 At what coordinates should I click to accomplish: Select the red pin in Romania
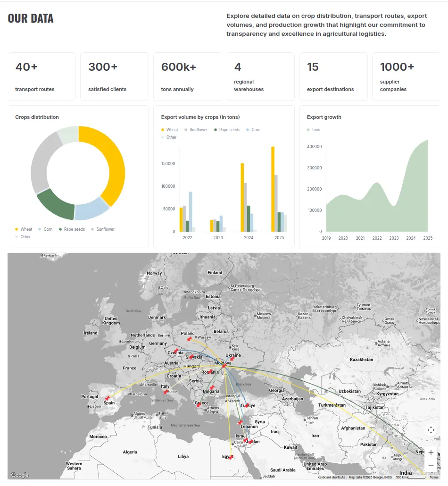[x=210, y=371]
